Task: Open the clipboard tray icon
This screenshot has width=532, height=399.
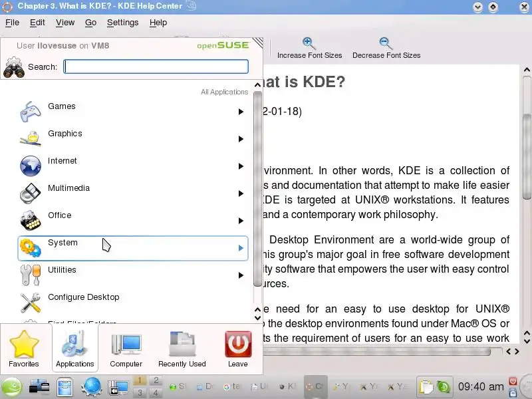Action: coord(426,387)
